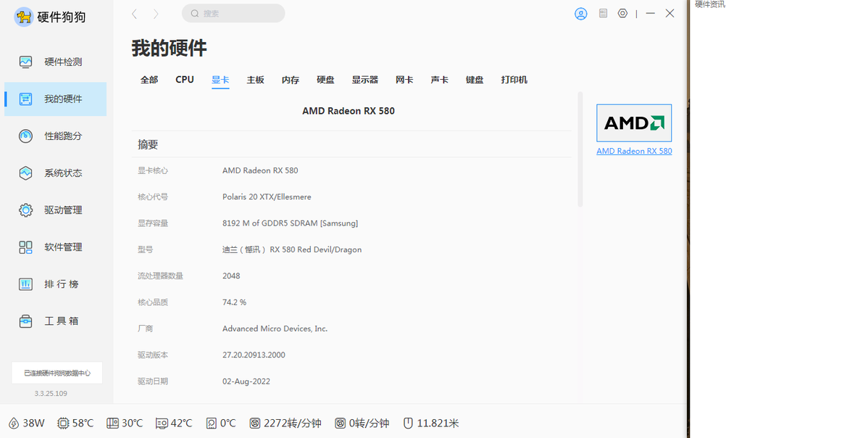The height and width of the screenshot is (438, 868).
Task: Open 排行榜 ranking icon
Action: click(25, 284)
